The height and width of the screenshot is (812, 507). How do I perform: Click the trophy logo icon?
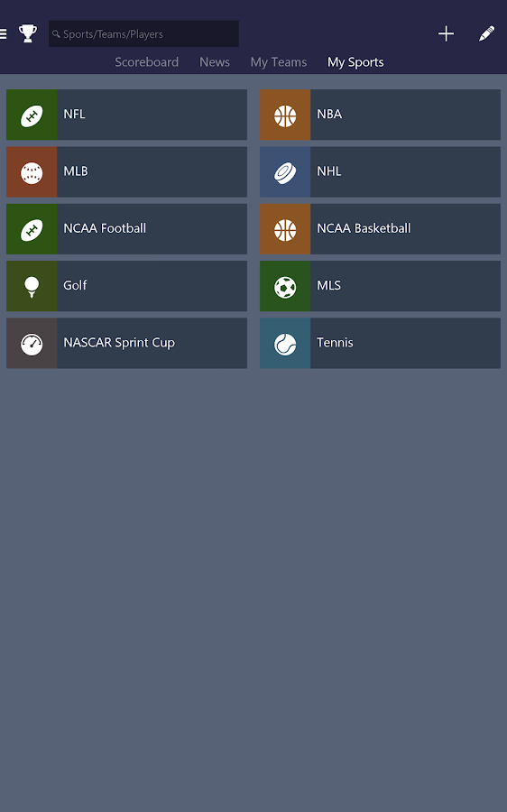(27, 33)
